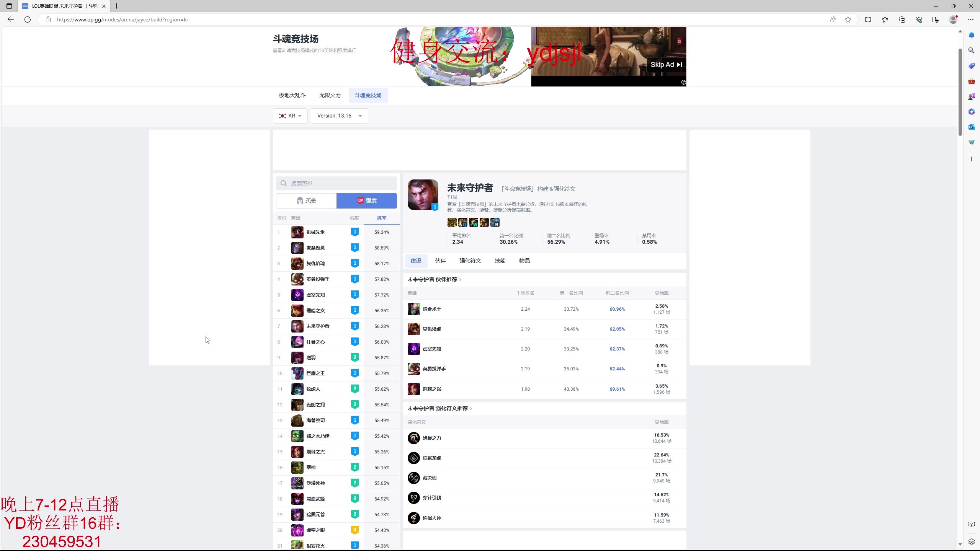This screenshot has height=551, width=980.
Task: Click 连招大师 augment icon
Action: [413, 518]
